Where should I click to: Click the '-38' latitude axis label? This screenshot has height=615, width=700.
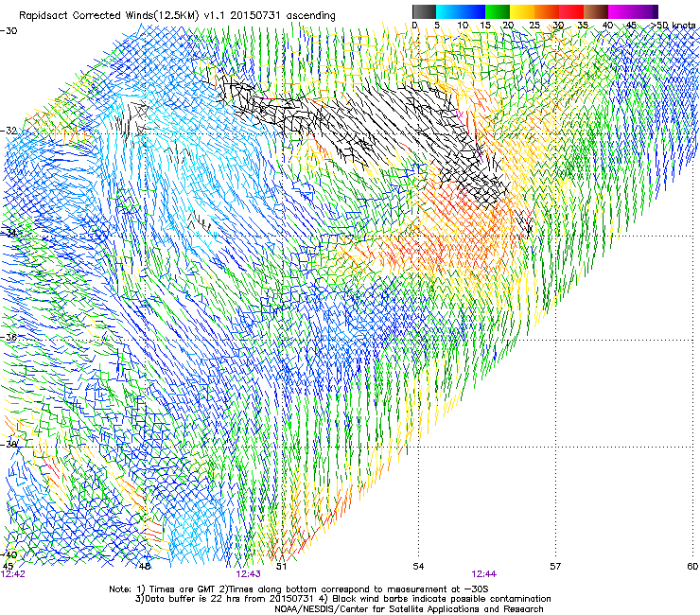(x=9, y=445)
